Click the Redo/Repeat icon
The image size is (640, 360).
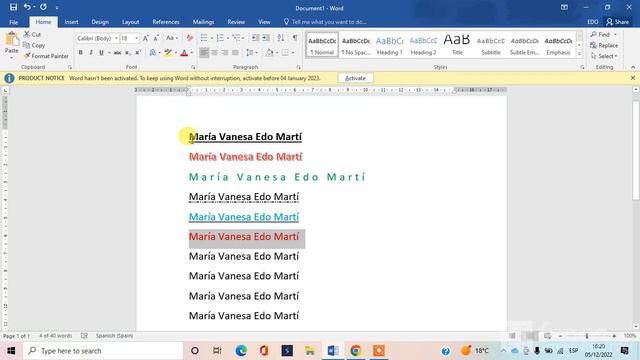[x=43, y=7]
